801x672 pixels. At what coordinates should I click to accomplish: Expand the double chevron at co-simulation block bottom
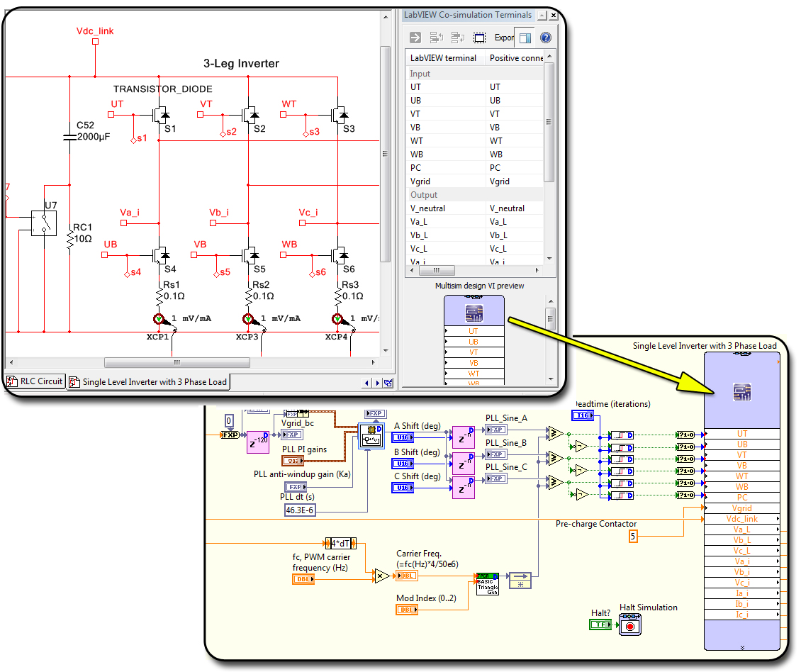pyautogui.click(x=741, y=646)
